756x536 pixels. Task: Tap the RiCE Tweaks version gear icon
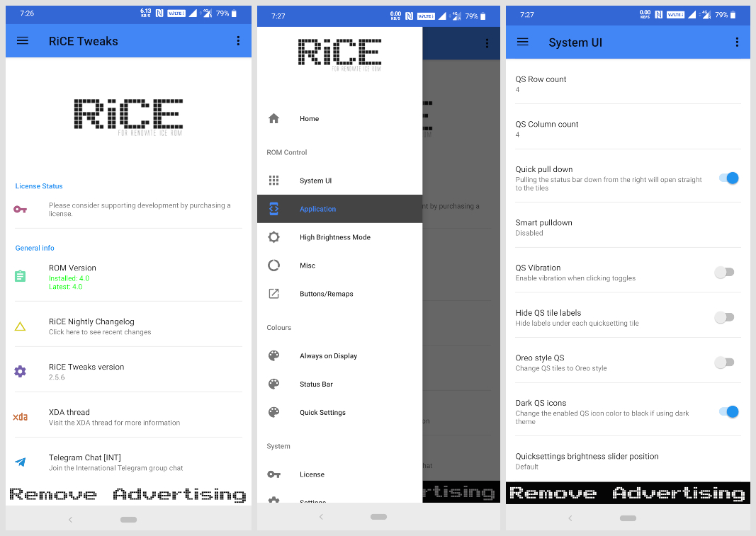coord(21,372)
